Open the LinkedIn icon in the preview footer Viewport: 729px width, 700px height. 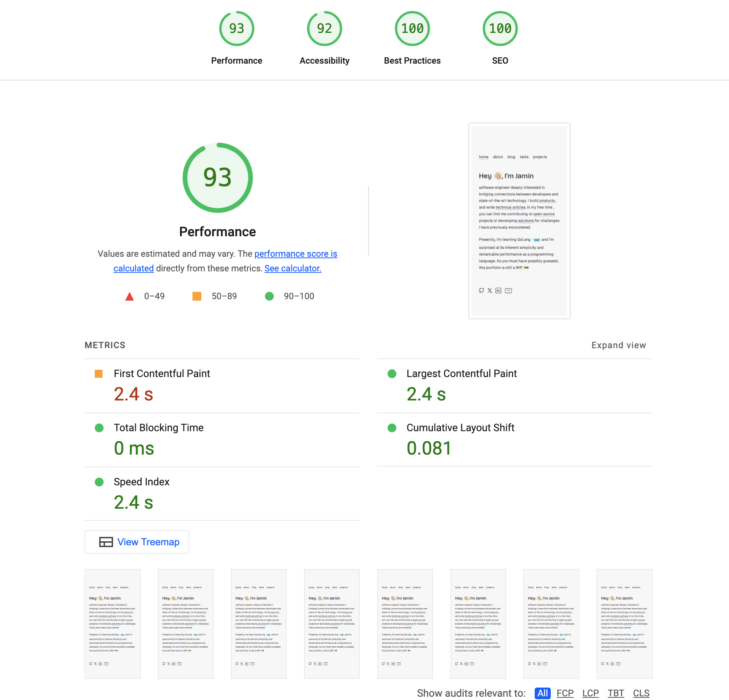point(499,290)
